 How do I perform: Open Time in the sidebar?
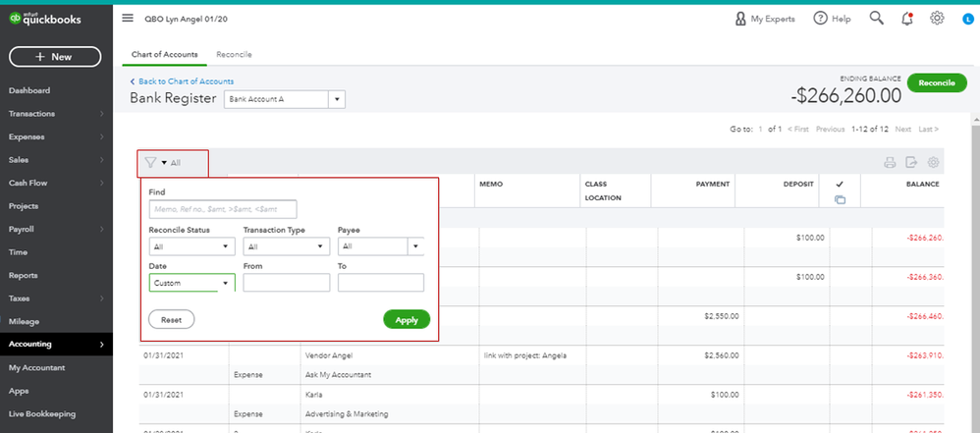(18, 252)
